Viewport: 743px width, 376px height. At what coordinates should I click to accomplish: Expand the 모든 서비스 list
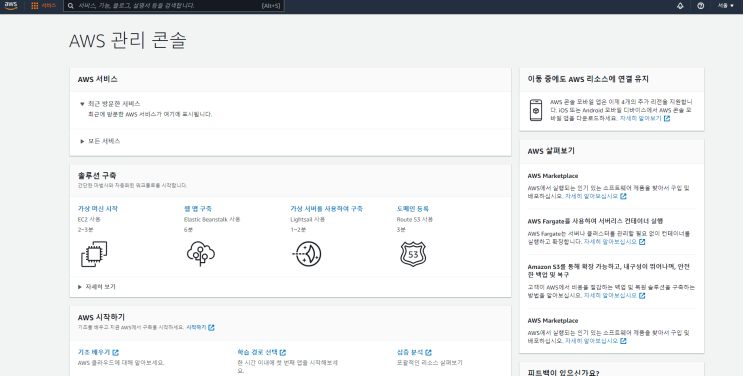point(100,141)
